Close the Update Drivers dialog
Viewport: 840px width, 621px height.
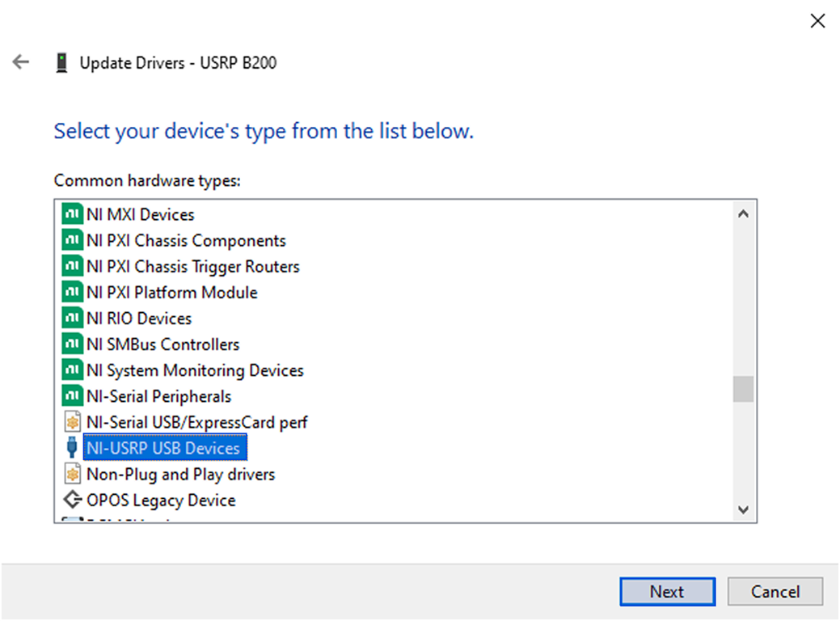[817, 22]
